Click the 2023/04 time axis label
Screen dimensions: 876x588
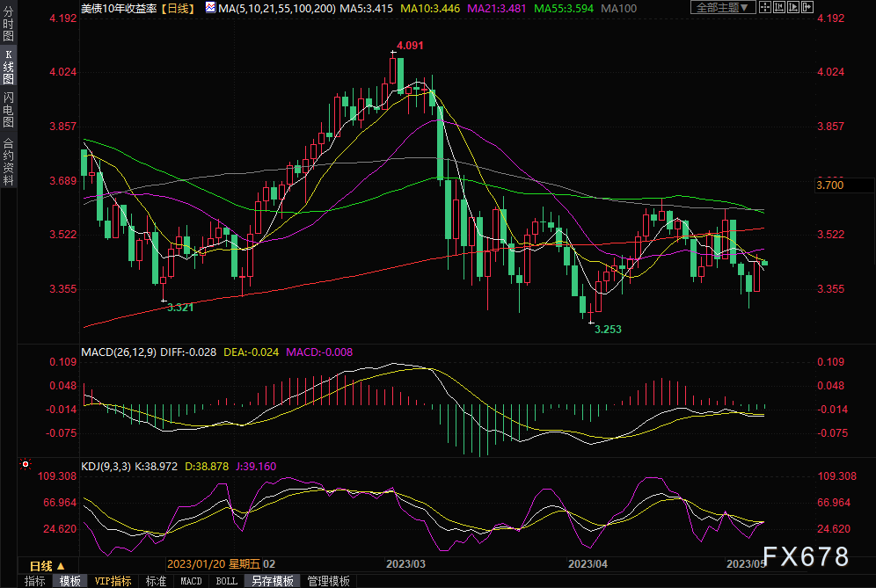(x=588, y=564)
